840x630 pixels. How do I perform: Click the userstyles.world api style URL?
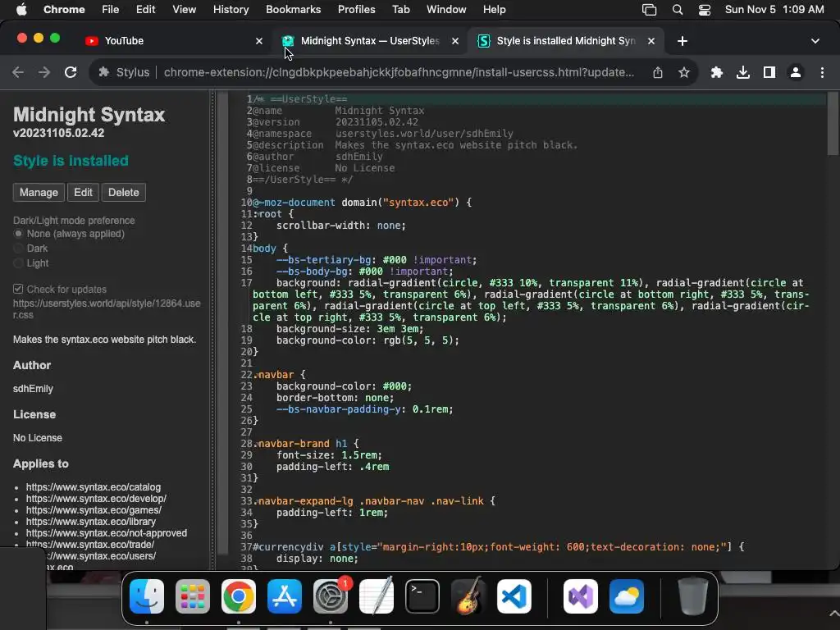tap(107, 309)
